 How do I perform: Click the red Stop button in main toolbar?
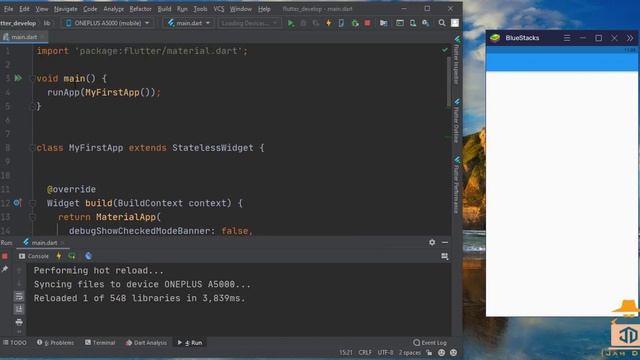pos(367,23)
